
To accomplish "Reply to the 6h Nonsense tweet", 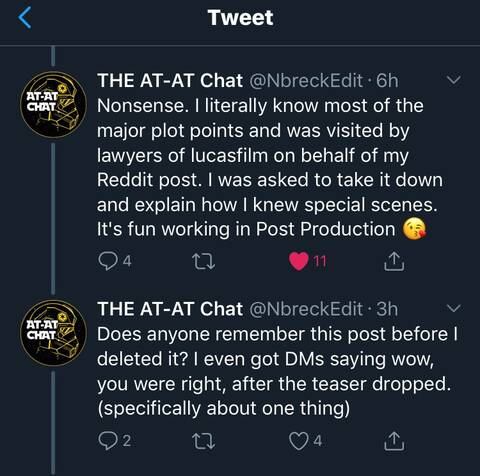I will tap(108, 261).
